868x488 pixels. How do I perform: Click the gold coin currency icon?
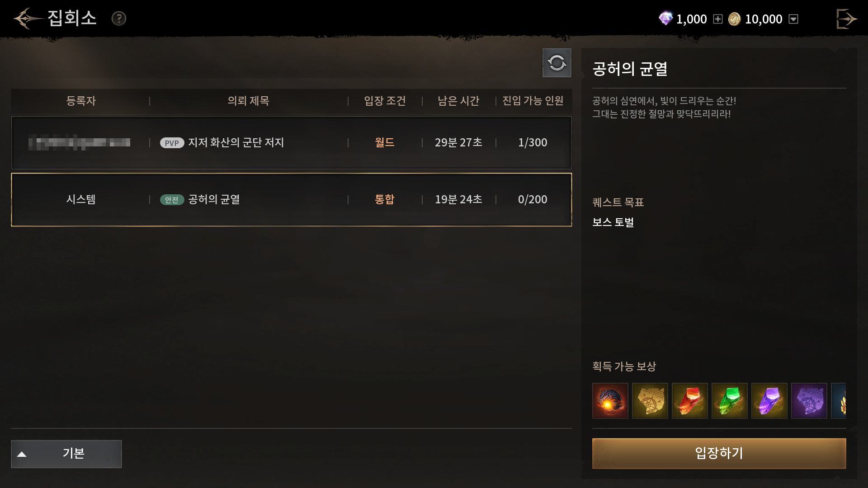735,19
